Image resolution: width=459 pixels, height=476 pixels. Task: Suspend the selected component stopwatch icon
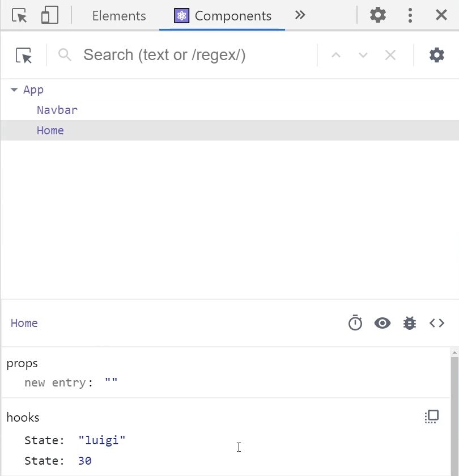355,322
